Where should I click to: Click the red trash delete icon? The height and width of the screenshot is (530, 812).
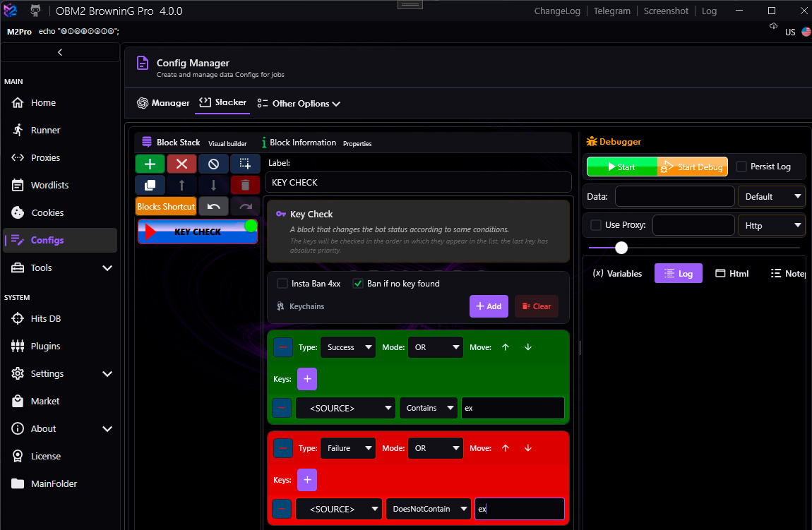point(245,186)
